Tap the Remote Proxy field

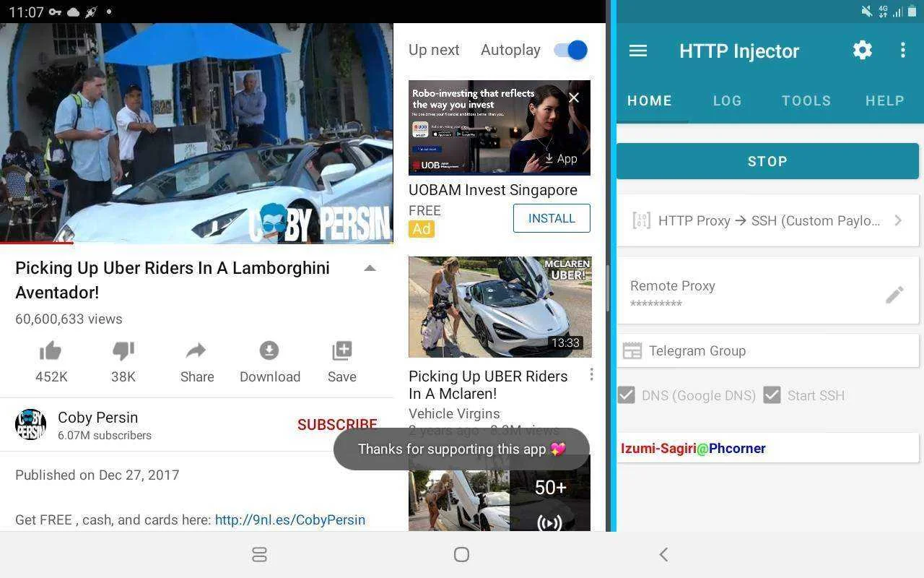[x=767, y=290]
